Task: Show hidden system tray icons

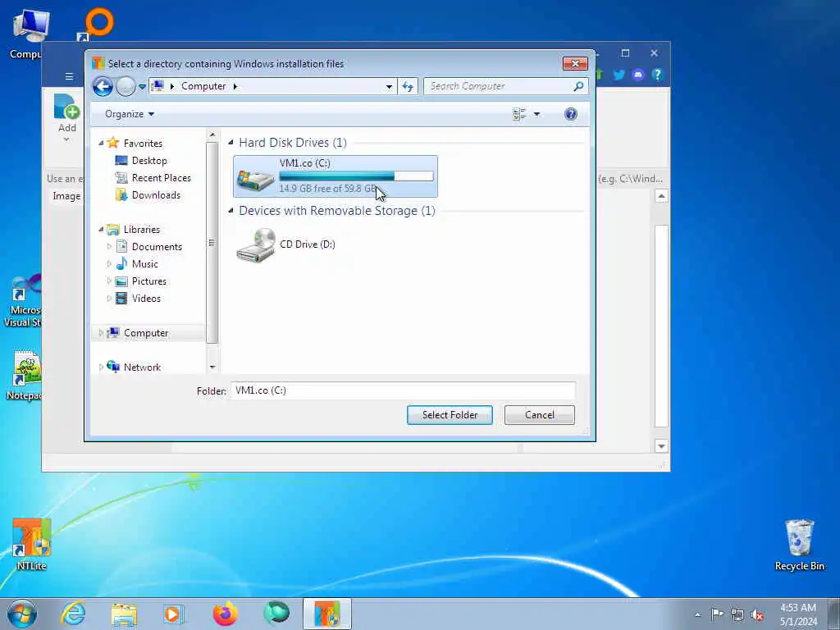Action: (697, 614)
